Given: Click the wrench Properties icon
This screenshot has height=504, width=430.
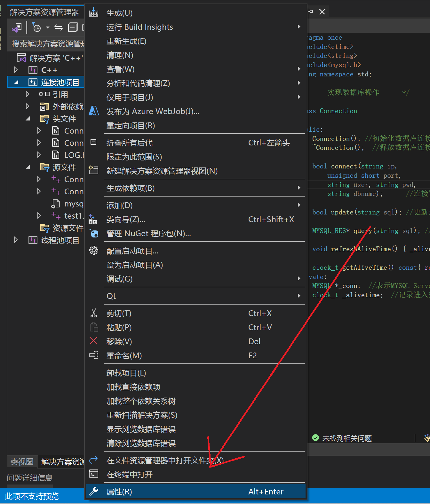Looking at the screenshot, I should [x=94, y=491].
